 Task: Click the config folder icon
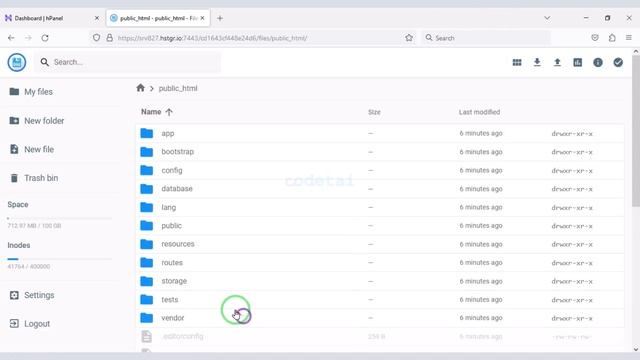147,170
